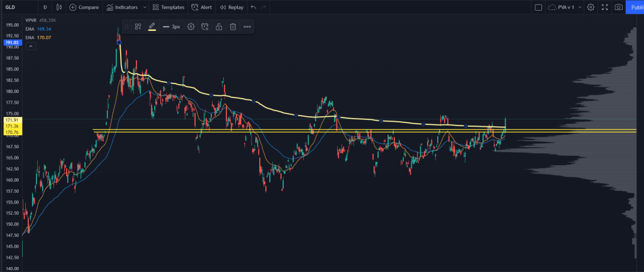The image size is (644, 272).
Task: Undo the last chart action
Action: click(253, 7)
